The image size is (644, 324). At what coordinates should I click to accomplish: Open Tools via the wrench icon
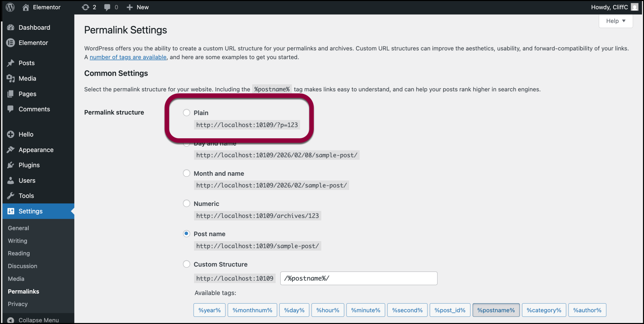11,196
